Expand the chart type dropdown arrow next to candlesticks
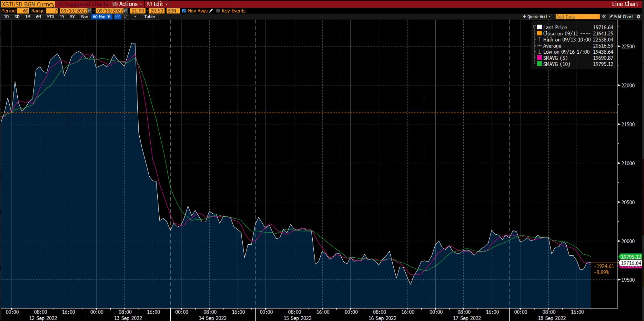The image size is (644, 321). tap(135, 17)
